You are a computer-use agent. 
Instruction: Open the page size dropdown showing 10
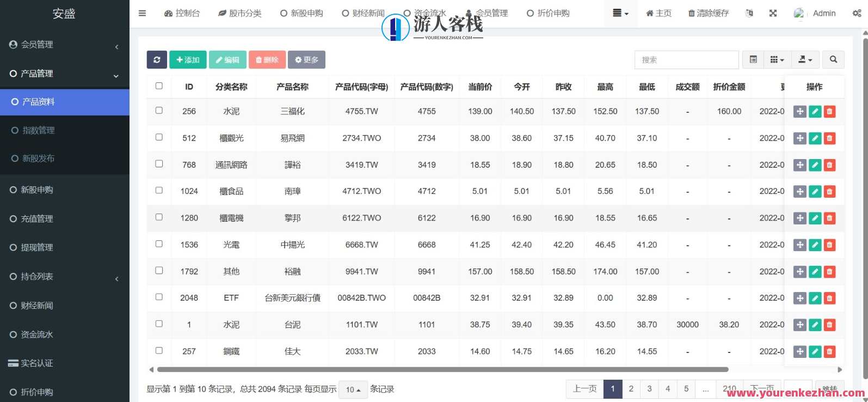353,389
